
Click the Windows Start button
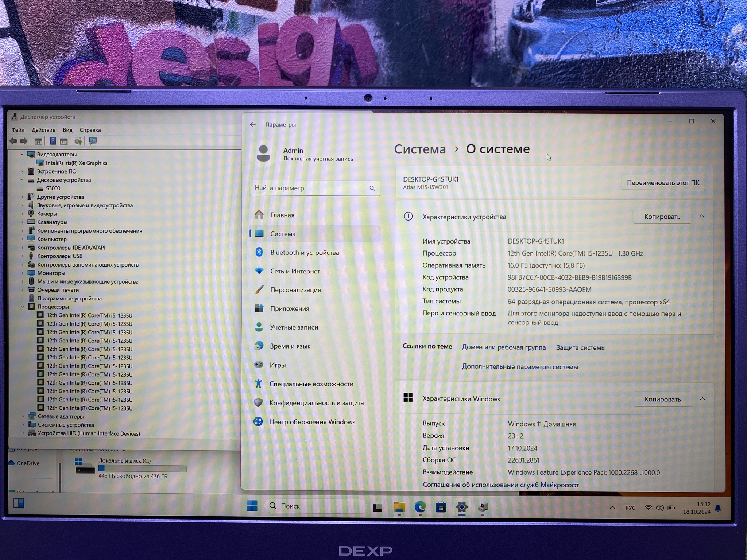point(252,506)
